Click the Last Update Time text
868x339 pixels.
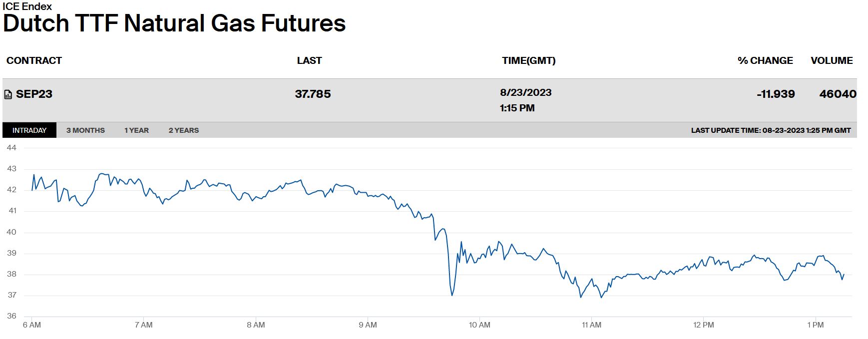tap(771, 130)
